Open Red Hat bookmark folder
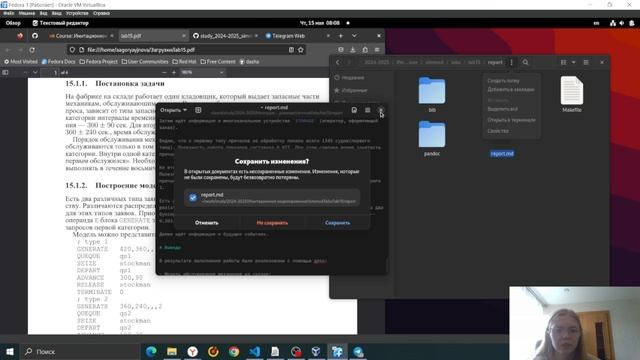This screenshot has height=360, width=640. pos(184,62)
